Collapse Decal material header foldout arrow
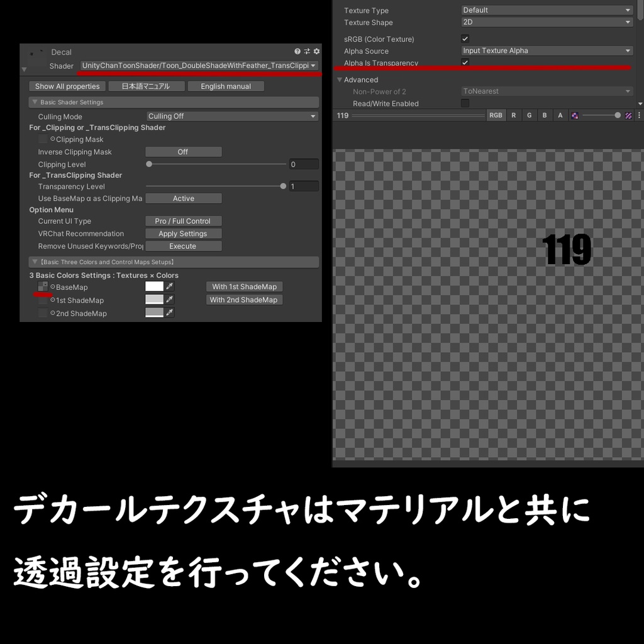This screenshot has width=644, height=644. click(x=25, y=69)
